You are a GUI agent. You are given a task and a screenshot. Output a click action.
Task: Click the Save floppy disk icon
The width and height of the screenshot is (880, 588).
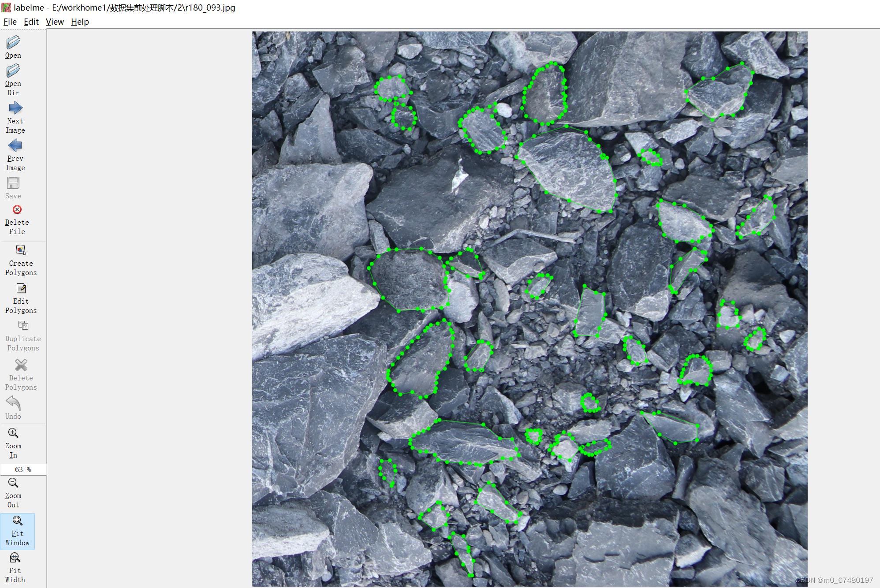13,183
